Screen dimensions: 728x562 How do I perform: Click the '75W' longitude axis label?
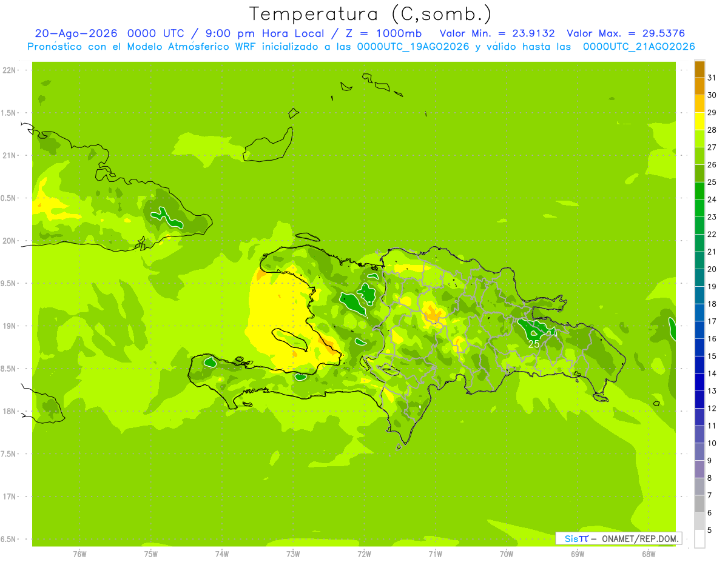[151, 554]
